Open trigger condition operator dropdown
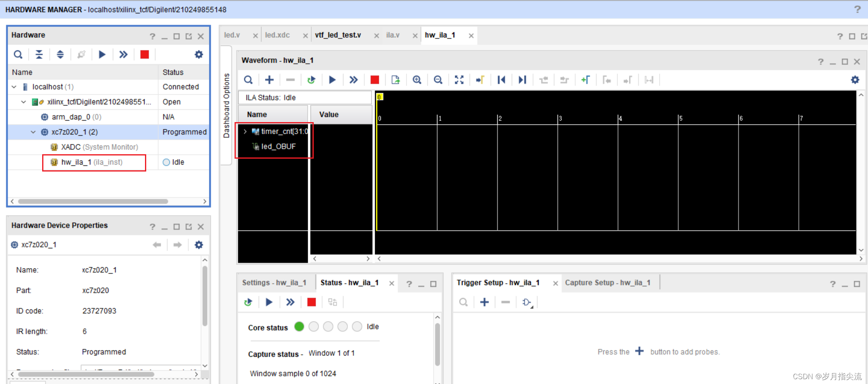The width and height of the screenshot is (868, 384). [x=527, y=302]
